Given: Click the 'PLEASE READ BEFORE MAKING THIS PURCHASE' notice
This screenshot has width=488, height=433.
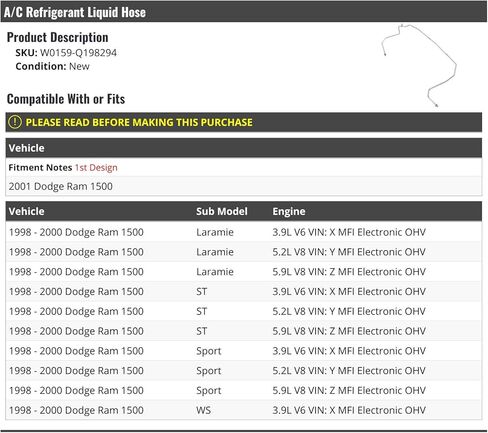Looking at the screenshot, I should point(139,122).
